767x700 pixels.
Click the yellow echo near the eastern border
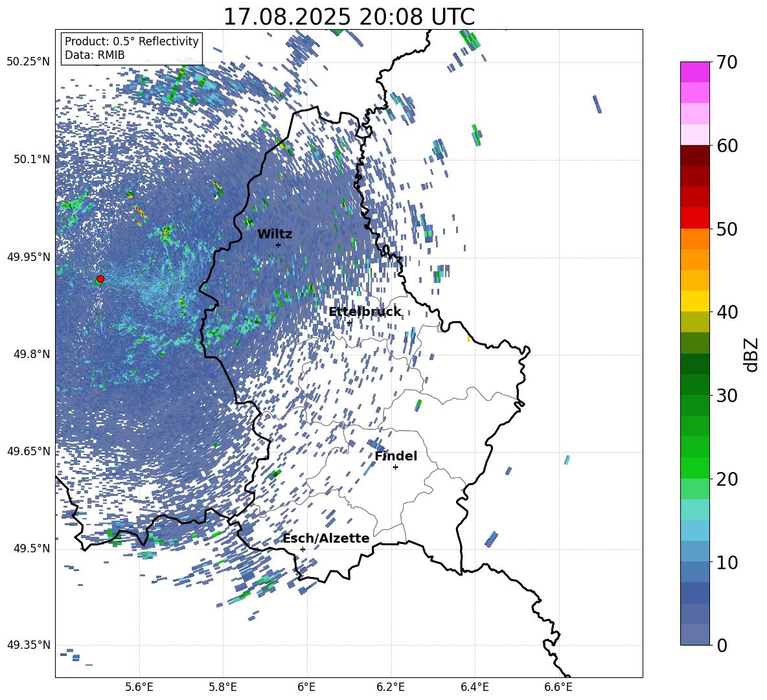click(469, 338)
